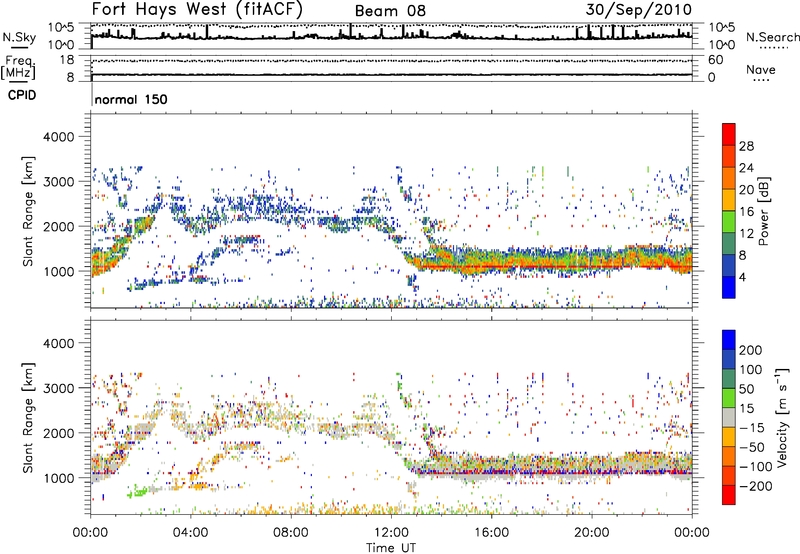Click the 4 label on the Power colorbar

[x=742, y=277]
